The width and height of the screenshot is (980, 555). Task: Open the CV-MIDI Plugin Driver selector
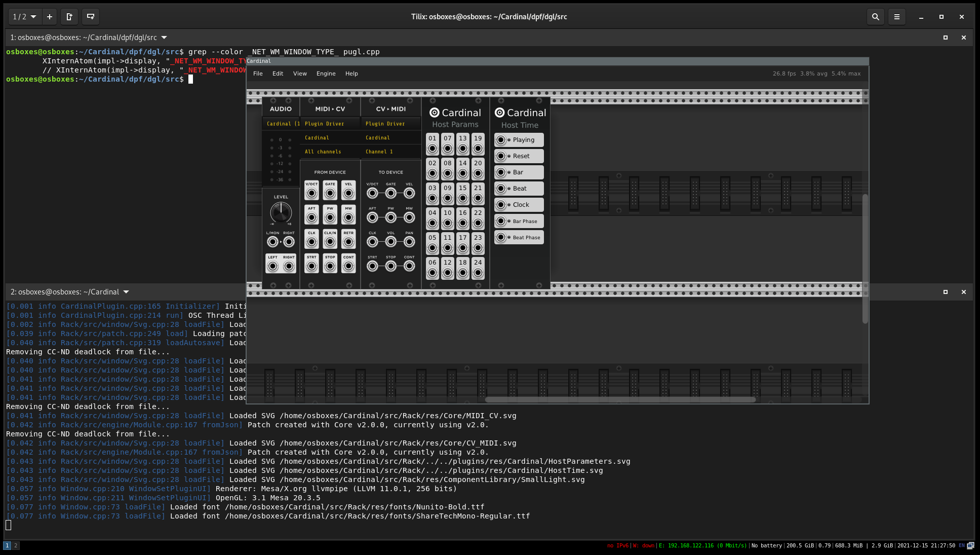coord(390,124)
